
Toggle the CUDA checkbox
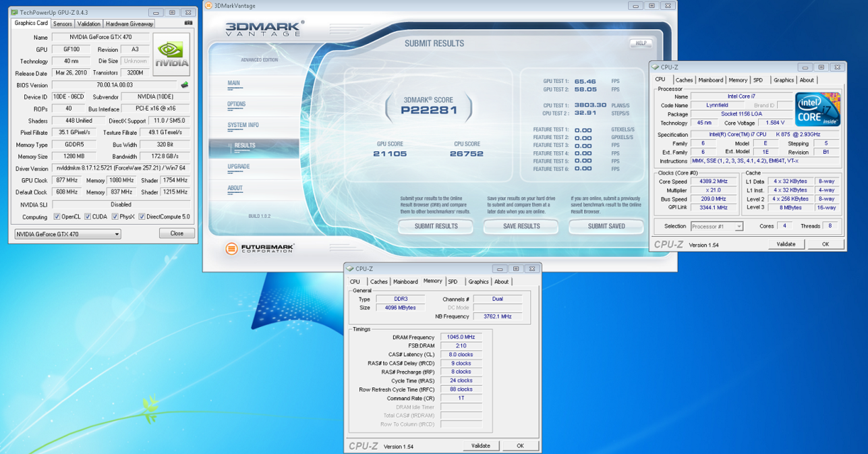(88, 217)
